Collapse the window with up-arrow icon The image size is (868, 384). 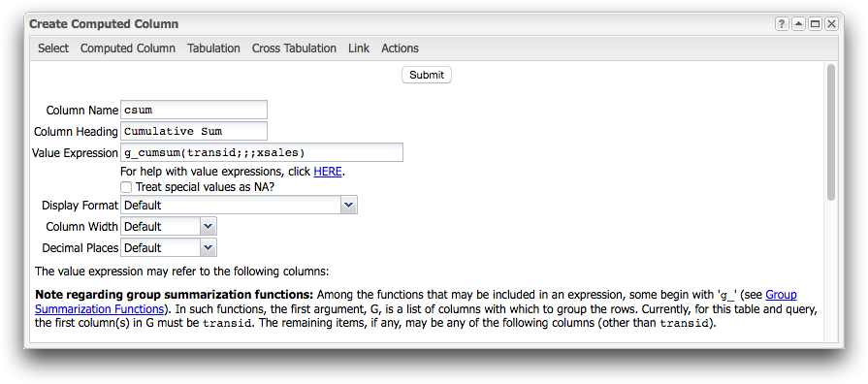pyautogui.click(x=798, y=24)
